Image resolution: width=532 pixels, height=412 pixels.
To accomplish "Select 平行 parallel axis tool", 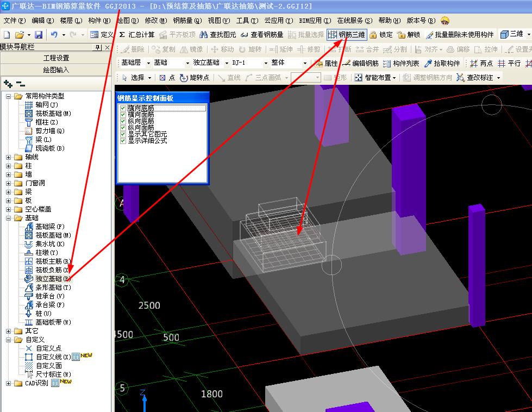I will [x=509, y=64].
